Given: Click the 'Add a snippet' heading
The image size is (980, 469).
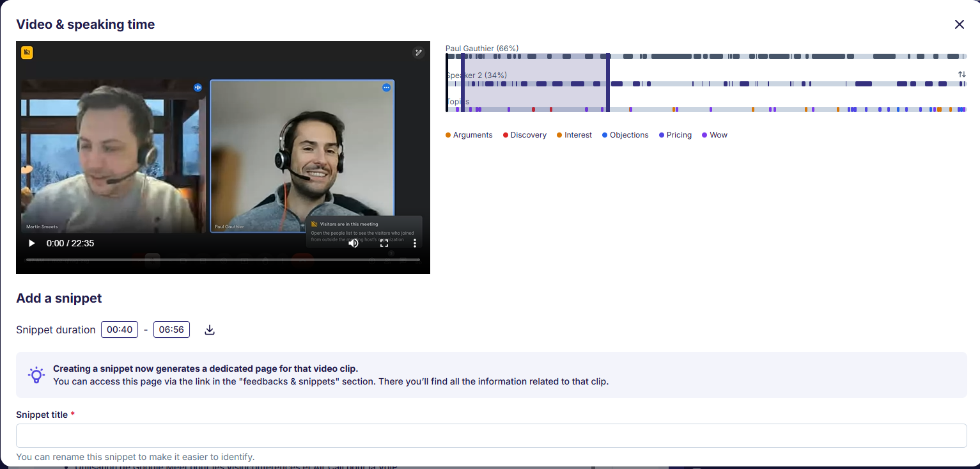Looking at the screenshot, I should click(x=59, y=298).
